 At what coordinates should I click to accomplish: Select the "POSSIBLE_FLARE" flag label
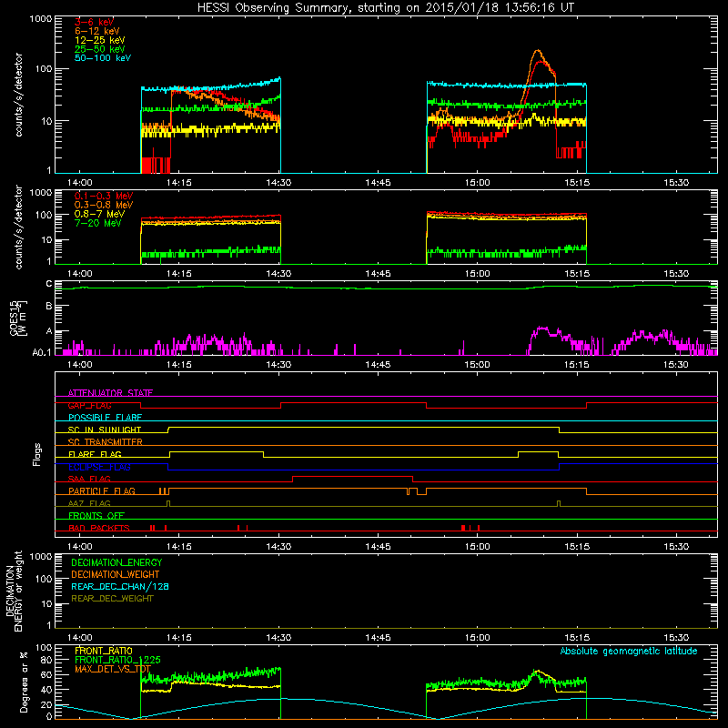coord(105,418)
